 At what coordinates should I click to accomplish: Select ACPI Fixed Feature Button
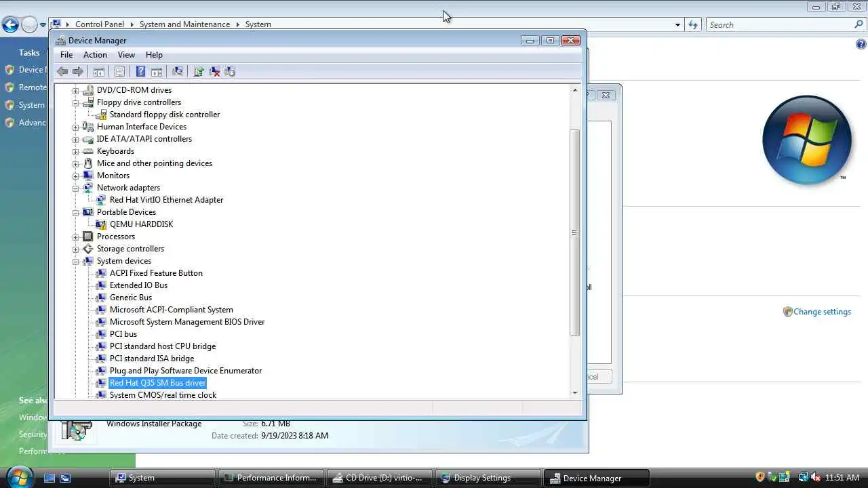156,273
